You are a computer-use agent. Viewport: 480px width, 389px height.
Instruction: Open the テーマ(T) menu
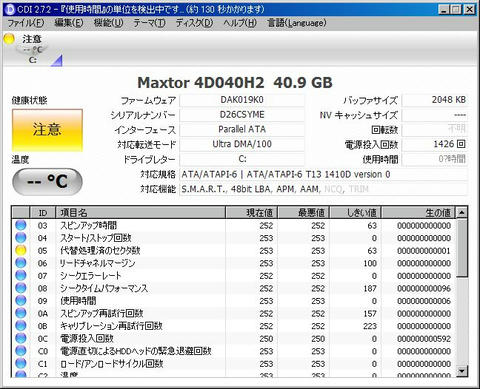coord(149,23)
